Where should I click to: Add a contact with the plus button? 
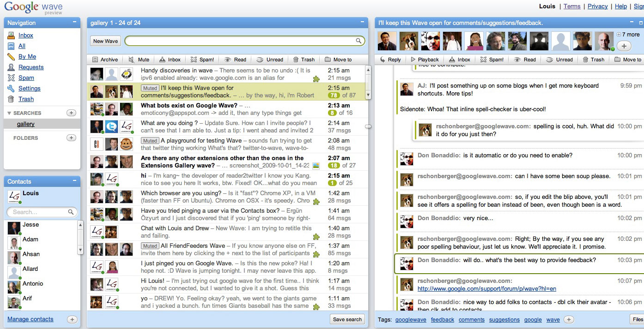pos(72,319)
